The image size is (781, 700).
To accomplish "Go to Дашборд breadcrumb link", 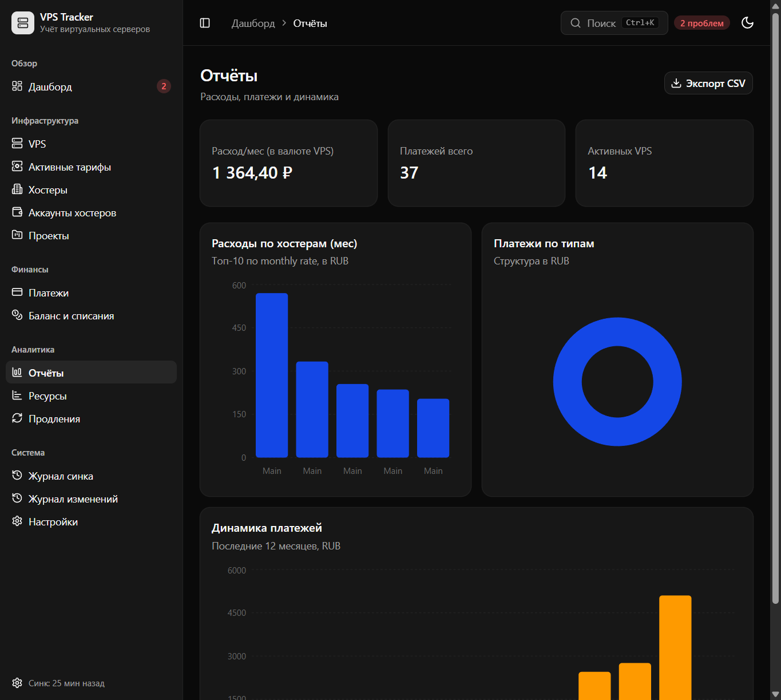I will [253, 23].
